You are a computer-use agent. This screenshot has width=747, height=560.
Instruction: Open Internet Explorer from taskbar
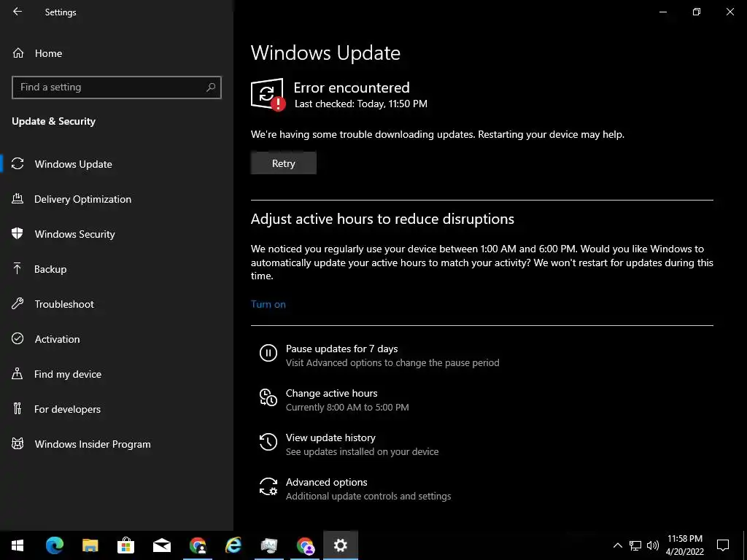click(x=233, y=545)
